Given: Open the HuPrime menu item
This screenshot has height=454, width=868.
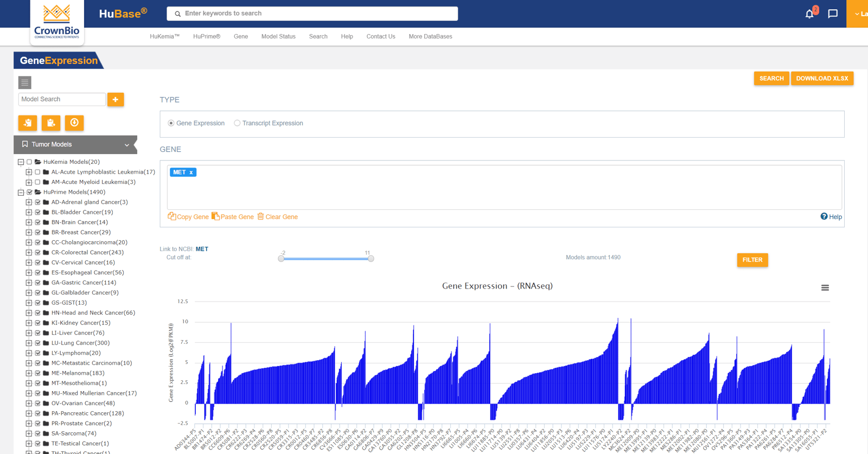Looking at the screenshot, I should pyautogui.click(x=206, y=37).
